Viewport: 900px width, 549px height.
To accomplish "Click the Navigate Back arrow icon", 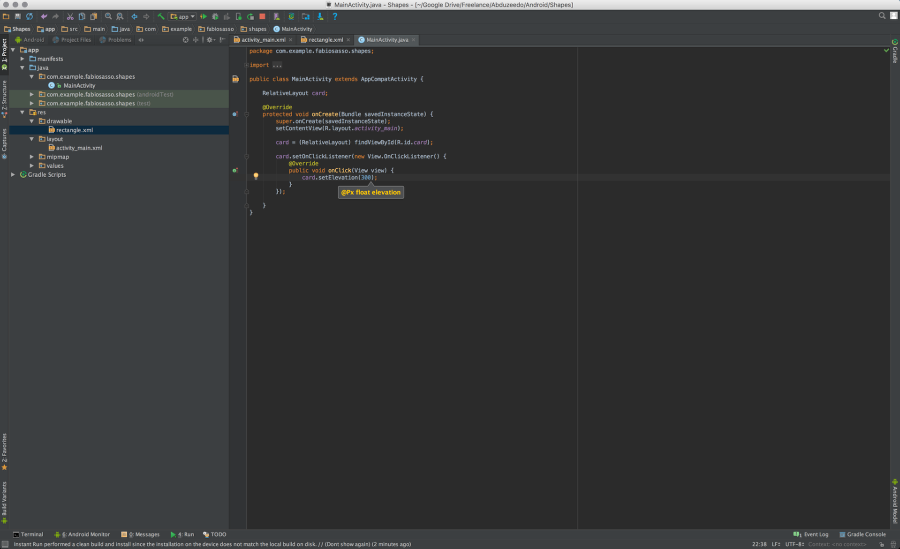I will click(x=134, y=17).
